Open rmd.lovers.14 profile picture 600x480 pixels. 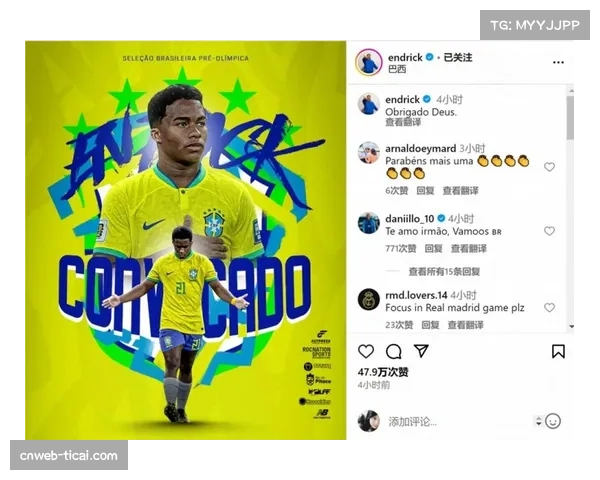click(368, 300)
